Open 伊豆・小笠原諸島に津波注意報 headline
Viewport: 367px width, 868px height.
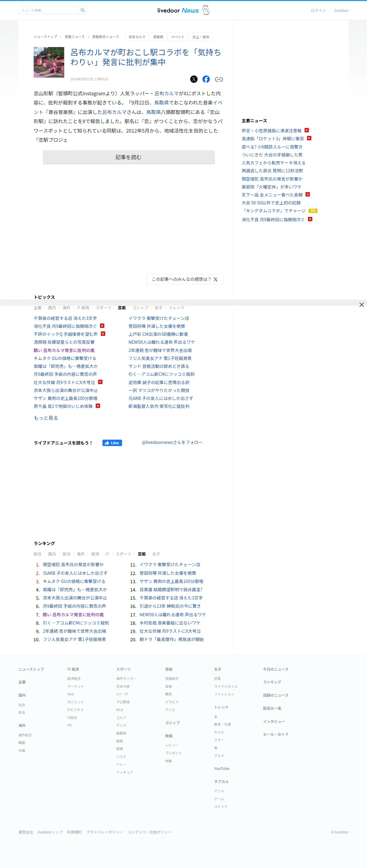[x=272, y=131]
